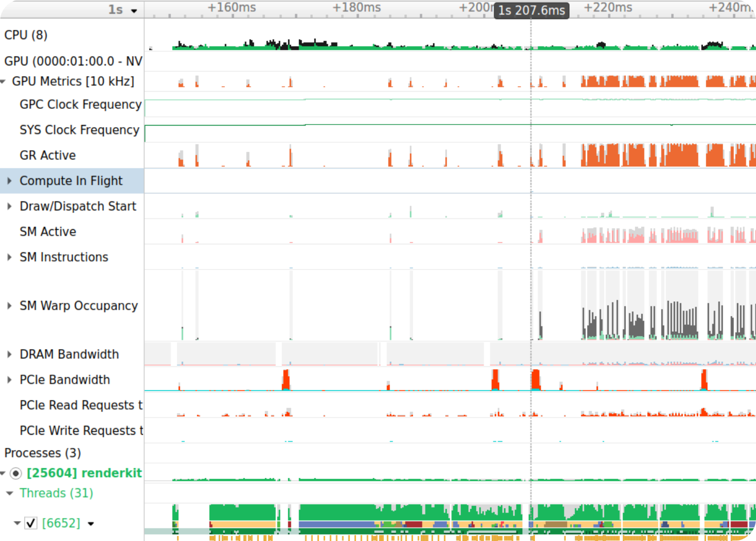Open the 1s time scale dropdown

pyautogui.click(x=134, y=10)
